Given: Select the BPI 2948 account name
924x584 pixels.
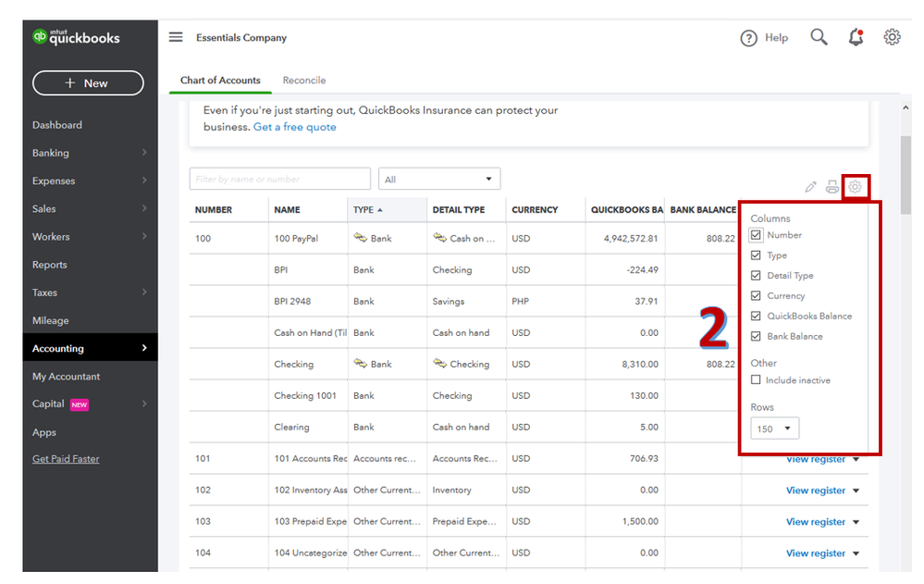Looking at the screenshot, I should [x=292, y=301].
